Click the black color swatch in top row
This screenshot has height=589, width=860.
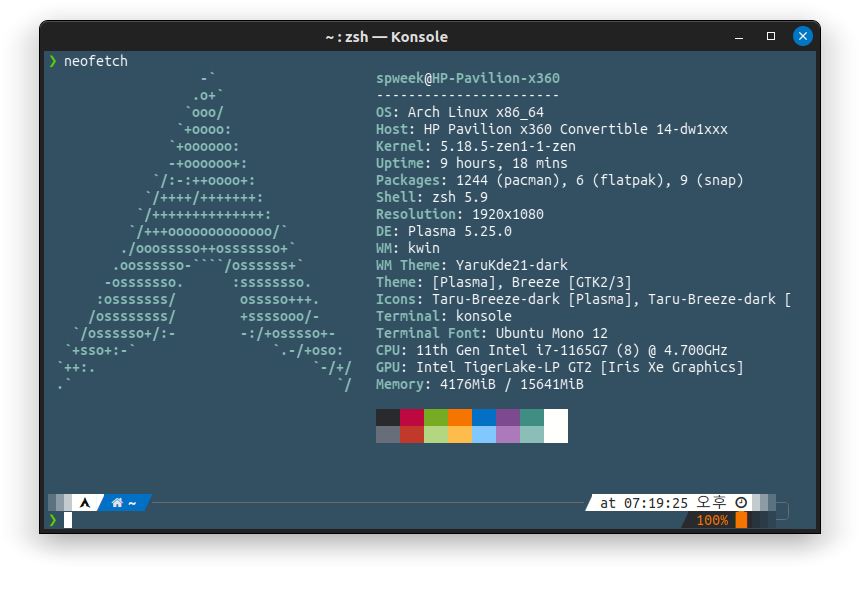pyautogui.click(x=388, y=417)
